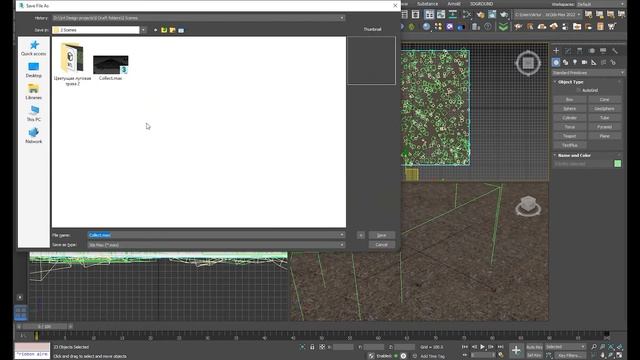
Task: Open the 3DGROUND menu
Action: pyautogui.click(x=481, y=4)
